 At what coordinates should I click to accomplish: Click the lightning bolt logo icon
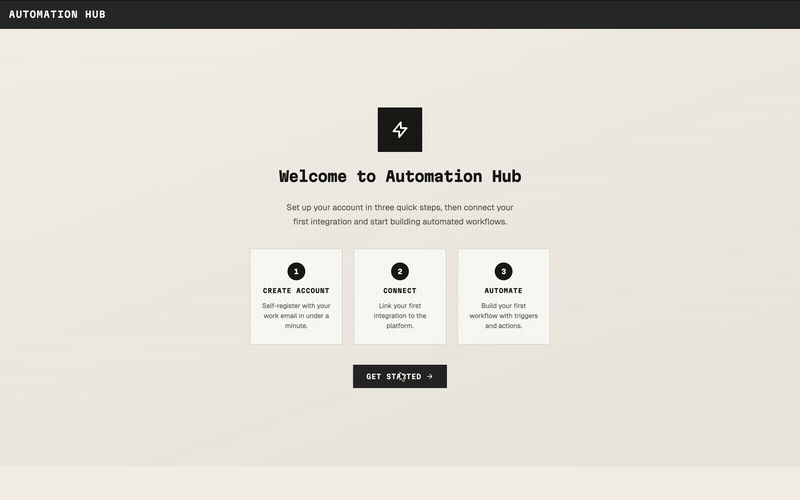pyautogui.click(x=400, y=130)
